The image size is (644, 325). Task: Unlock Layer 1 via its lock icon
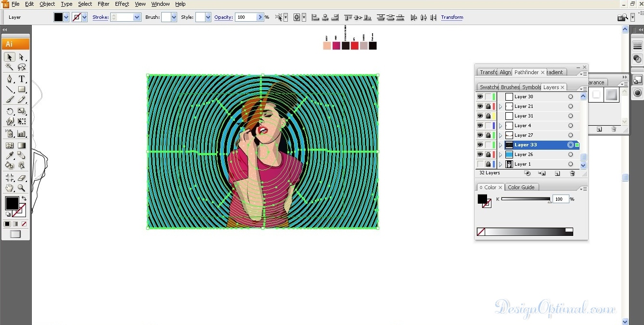[x=488, y=164]
